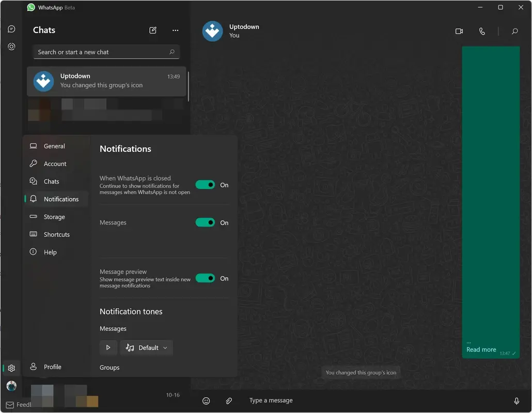Open Status from the left sidebar
Screen dimensions: 532x413
pyautogui.click(x=11, y=46)
